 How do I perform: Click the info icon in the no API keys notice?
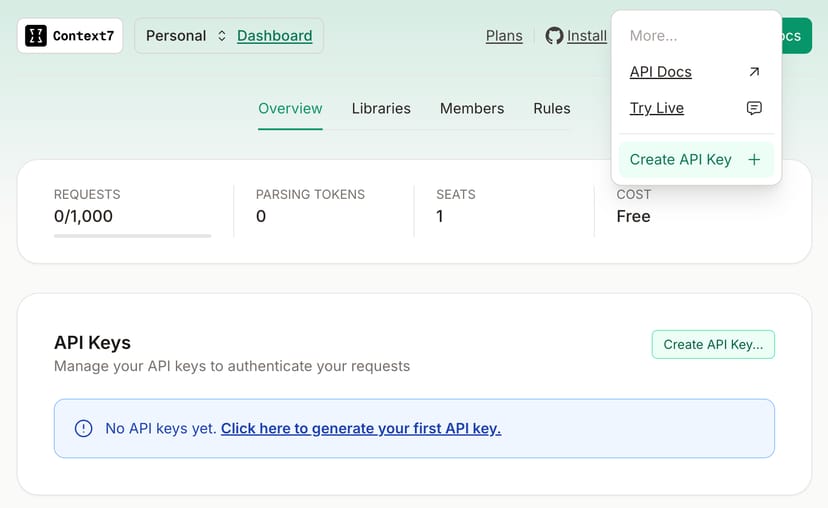click(84, 429)
